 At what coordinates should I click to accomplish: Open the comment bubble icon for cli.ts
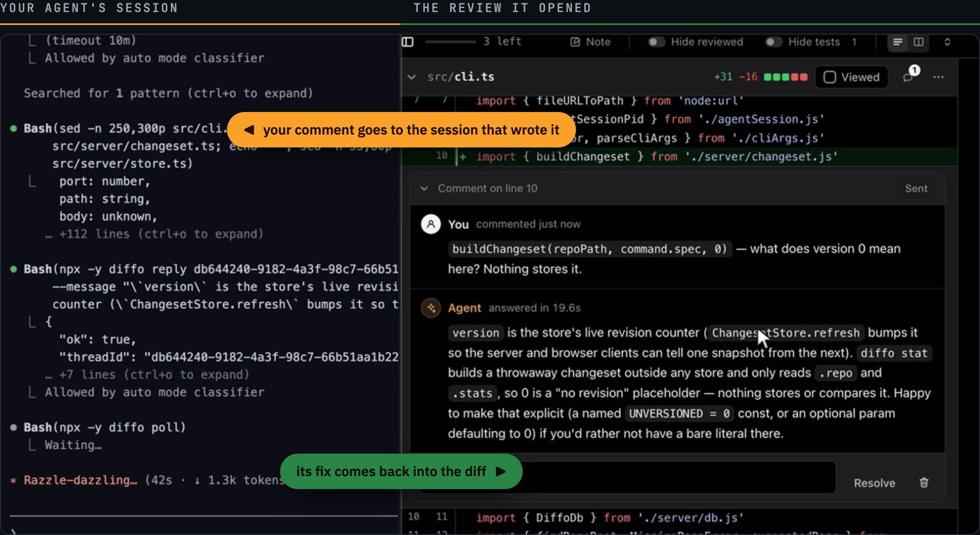tap(909, 77)
